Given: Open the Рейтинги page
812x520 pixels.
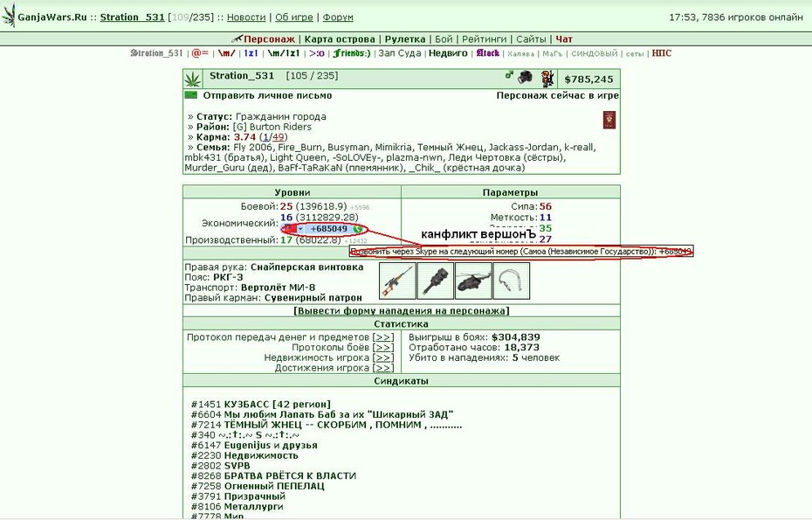Looking at the screenshot, I should coord(485,38).
